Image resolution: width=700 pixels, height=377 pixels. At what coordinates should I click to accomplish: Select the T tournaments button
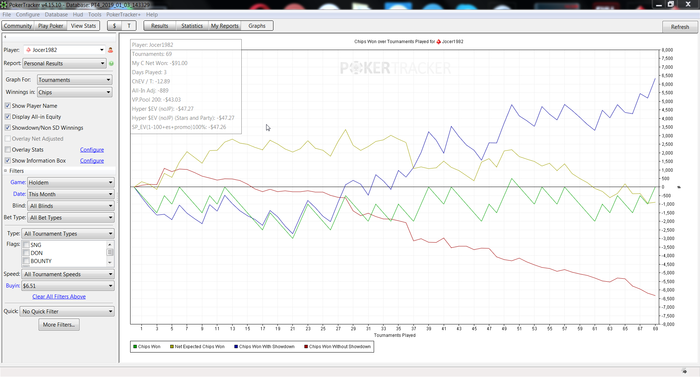[129, 26]
